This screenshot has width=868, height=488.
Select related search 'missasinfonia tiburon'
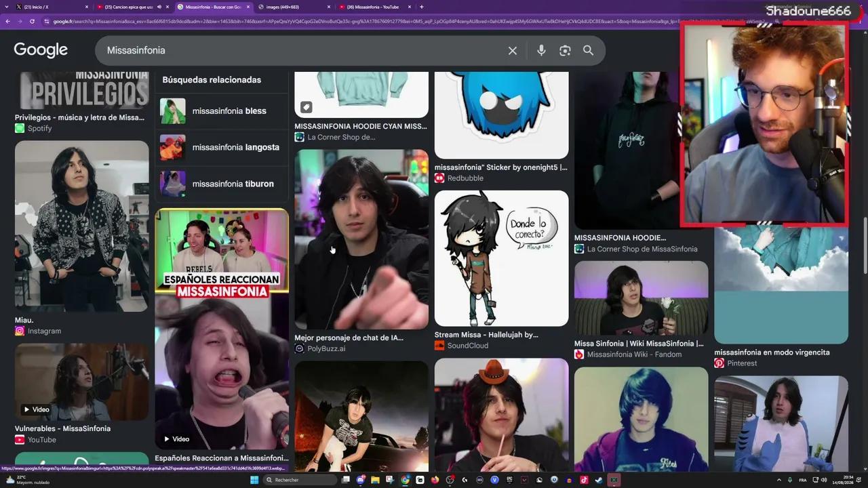222,184
